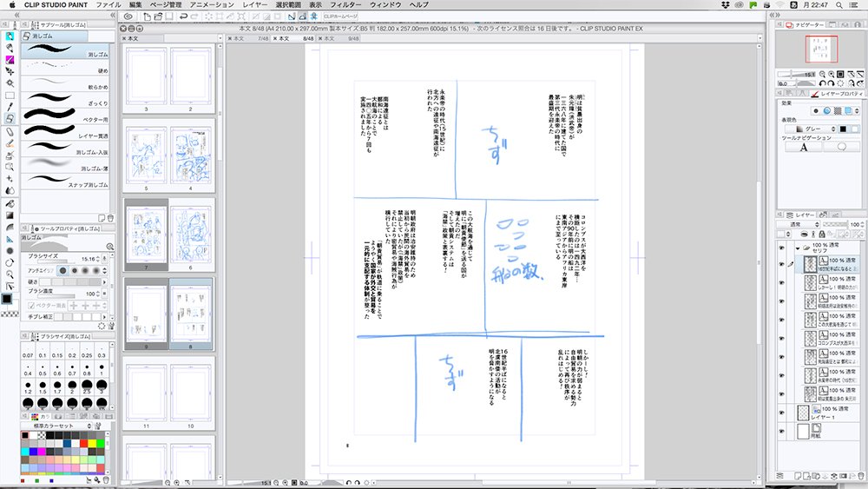
Task: Select the rectangular Marquee selection tool
Action: [10, 95]
